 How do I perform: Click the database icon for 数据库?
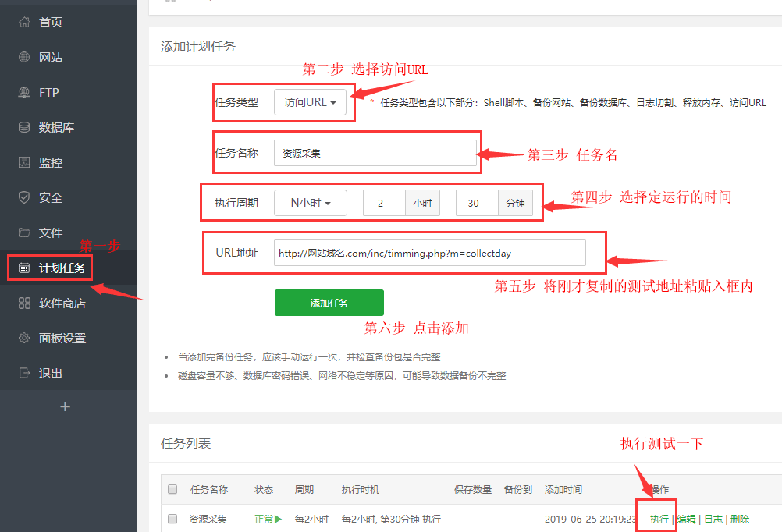click(x=24, y=128)
